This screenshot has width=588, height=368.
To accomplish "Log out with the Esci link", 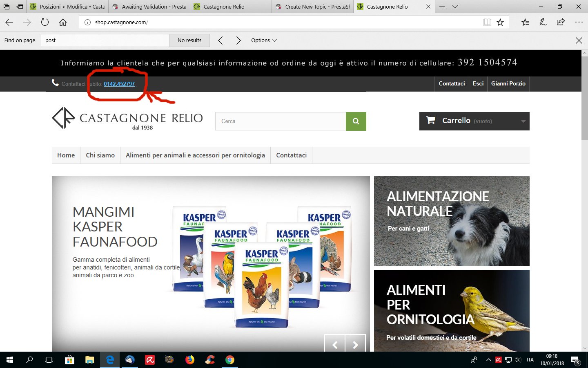I will 478,84.
